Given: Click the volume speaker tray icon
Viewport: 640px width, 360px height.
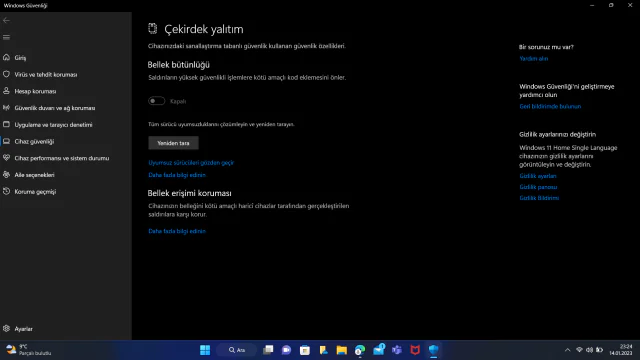Looking at the screenshot, I should 589,350.
